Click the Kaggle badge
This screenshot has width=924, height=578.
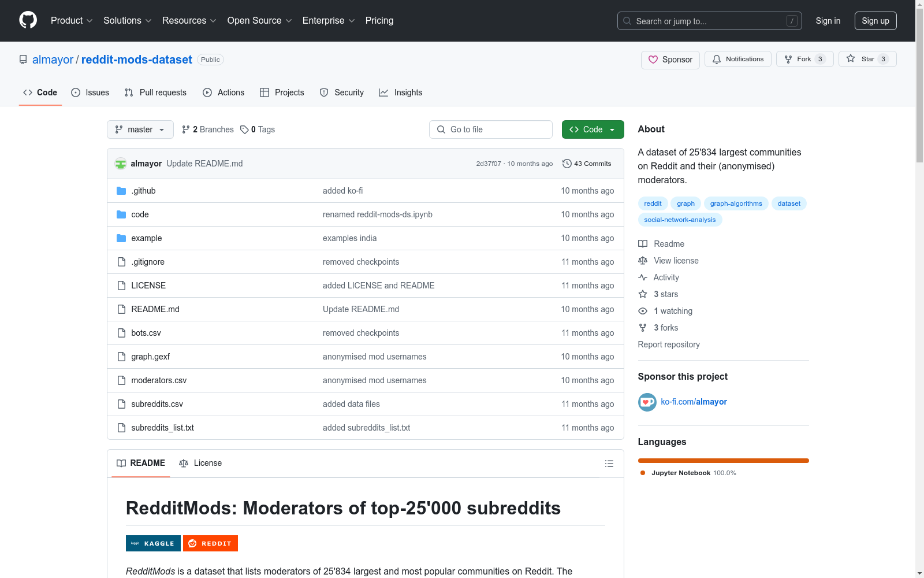[153, 543]
